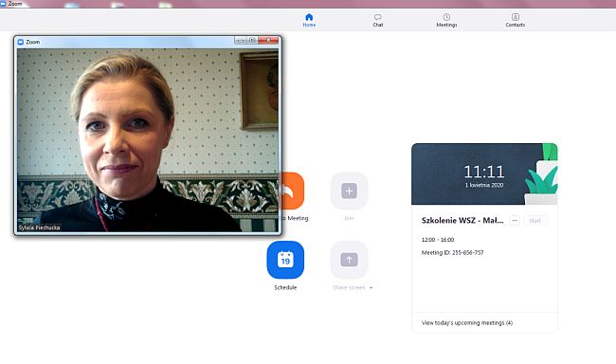
Task: Switch to the Chat tab
Action: coord(377,20)
